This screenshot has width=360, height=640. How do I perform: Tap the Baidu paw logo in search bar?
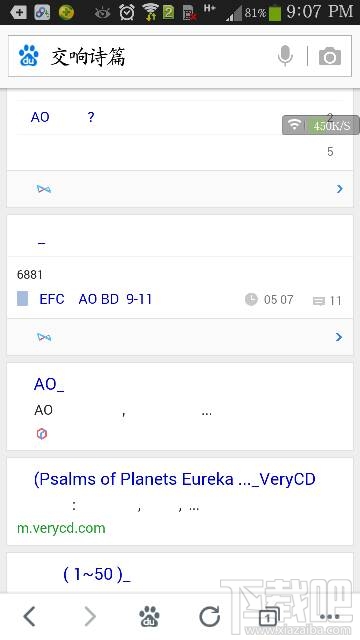[x=29, y=56]
